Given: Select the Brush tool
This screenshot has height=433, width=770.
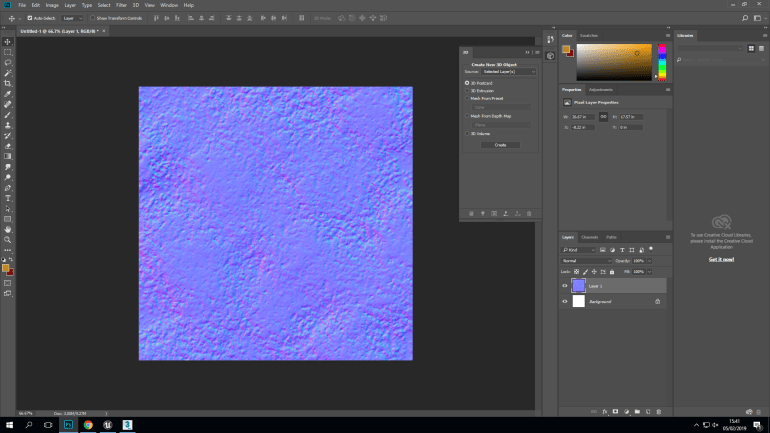Looking at the screenshot, I should (7, 115).
